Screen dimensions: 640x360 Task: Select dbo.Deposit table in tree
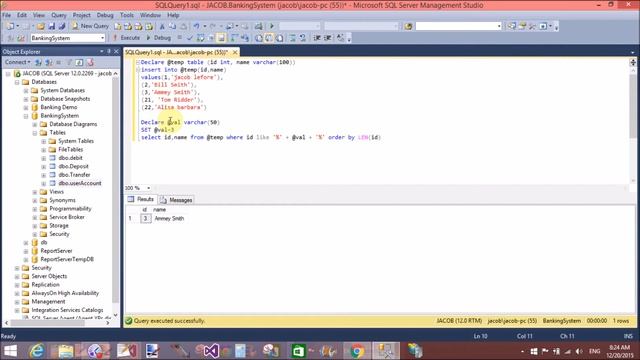coord(73,167)
